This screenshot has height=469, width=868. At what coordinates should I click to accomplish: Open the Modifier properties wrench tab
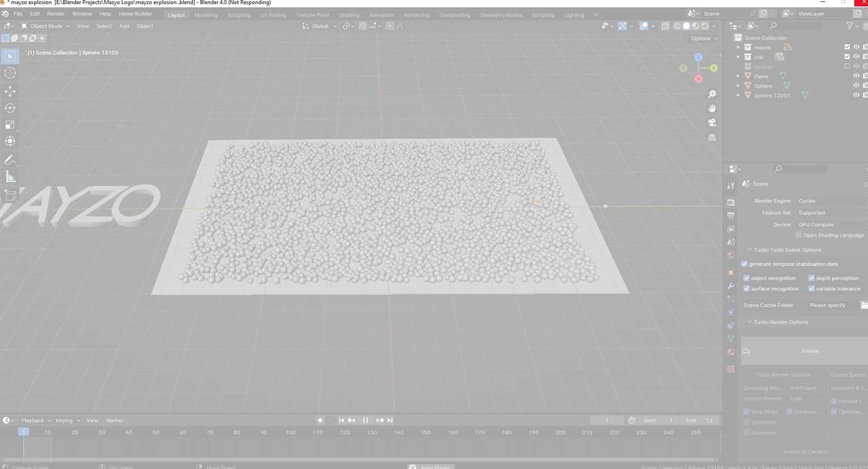(730, 286)
